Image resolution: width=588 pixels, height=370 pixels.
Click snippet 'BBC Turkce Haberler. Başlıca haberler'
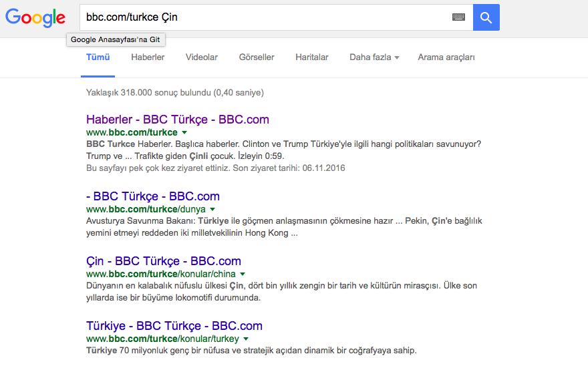pyautogui.click(x=163, y=144)
